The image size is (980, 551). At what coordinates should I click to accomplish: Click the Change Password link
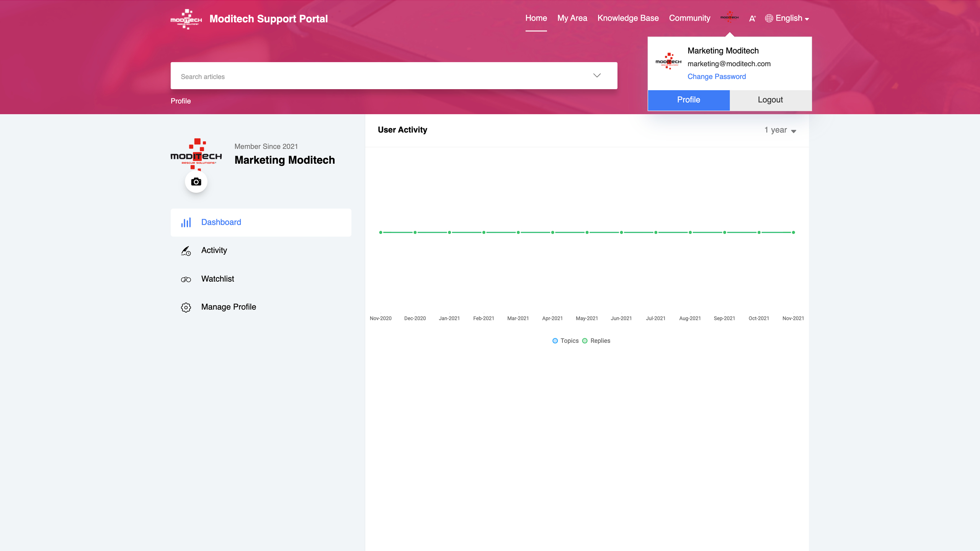pos(717,77)
